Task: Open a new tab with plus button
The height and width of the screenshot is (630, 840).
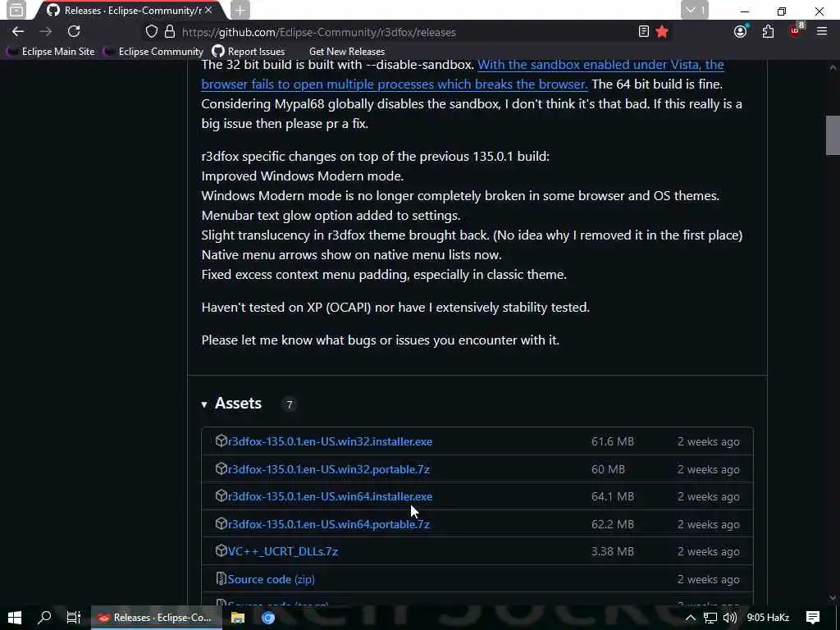Action: 240,10
